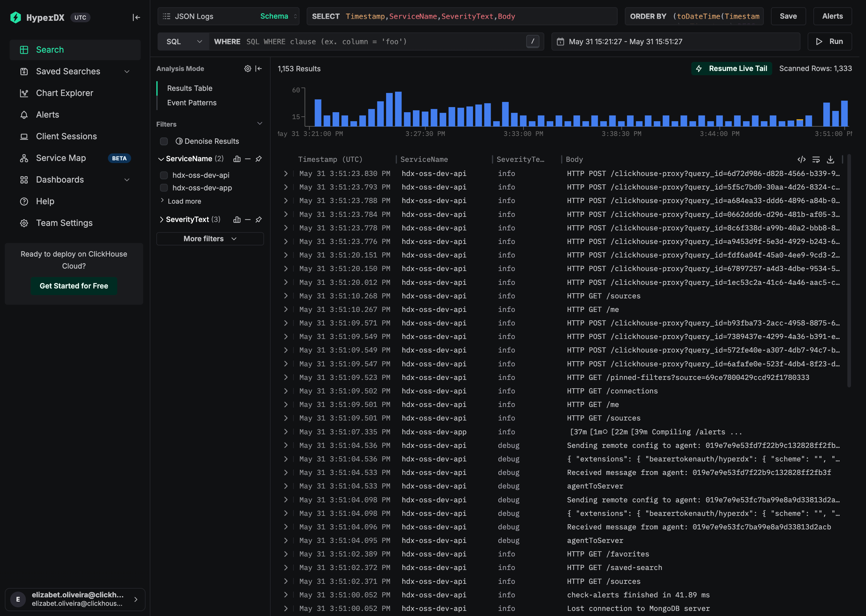Open the JSON Logs source selector arrows
Screen dimensions: 866x616
pos(295,16)
